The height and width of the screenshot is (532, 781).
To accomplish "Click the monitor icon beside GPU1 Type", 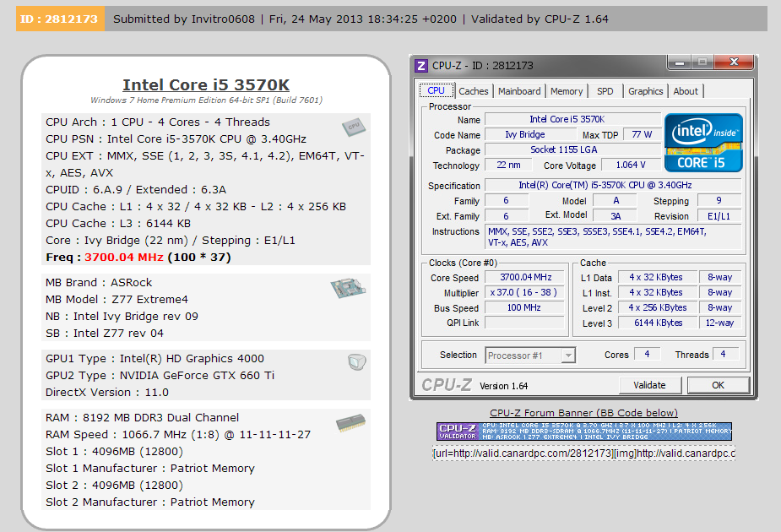I will [356, 361].
